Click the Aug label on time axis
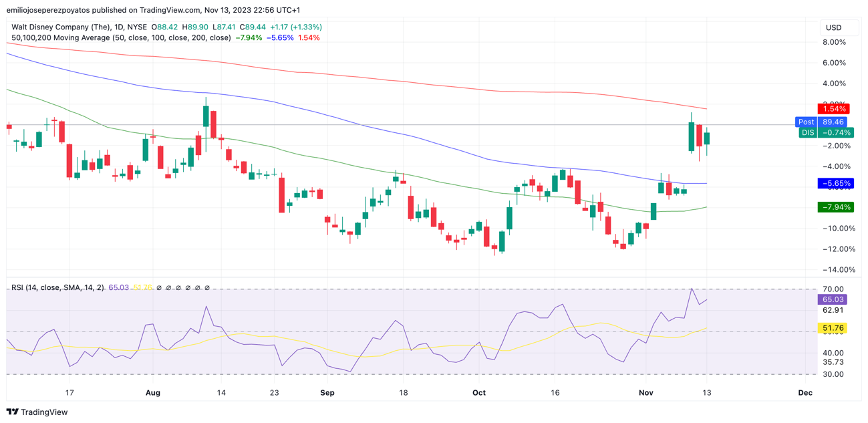This screenshot has width=868, height=423. click(153, 393)
